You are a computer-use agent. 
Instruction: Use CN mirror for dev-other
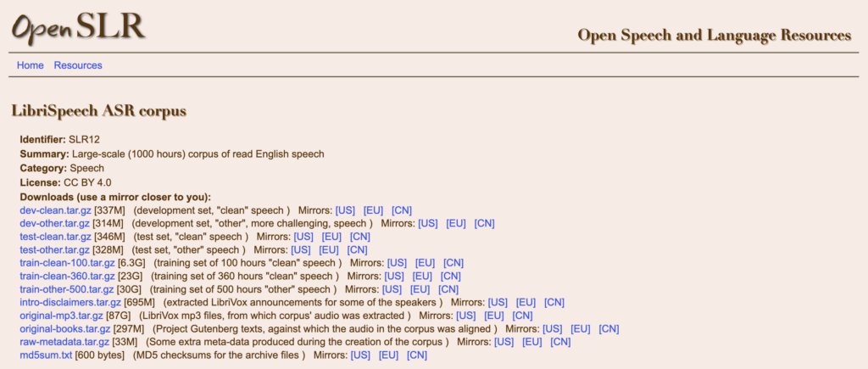click(484, 224)
